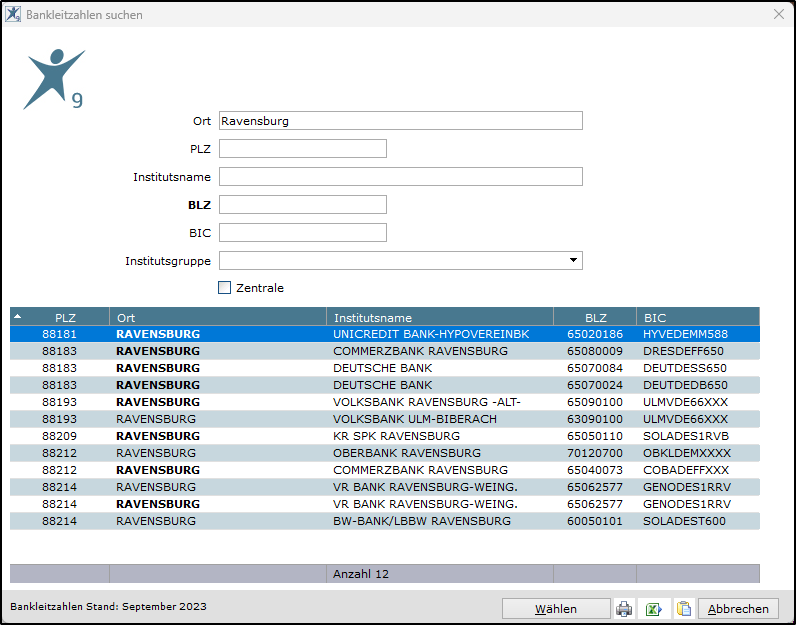
Task: Sort table by Ort column header
Action: coord(218,318)
